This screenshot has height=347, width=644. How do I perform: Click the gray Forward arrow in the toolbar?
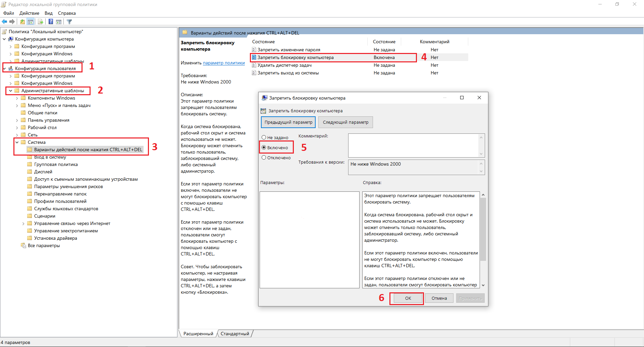(x=12, y=22)
